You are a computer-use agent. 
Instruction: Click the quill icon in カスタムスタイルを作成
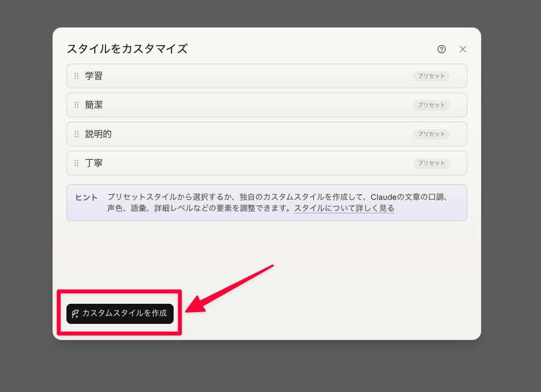pyautogui.click(x=75, y=314)
